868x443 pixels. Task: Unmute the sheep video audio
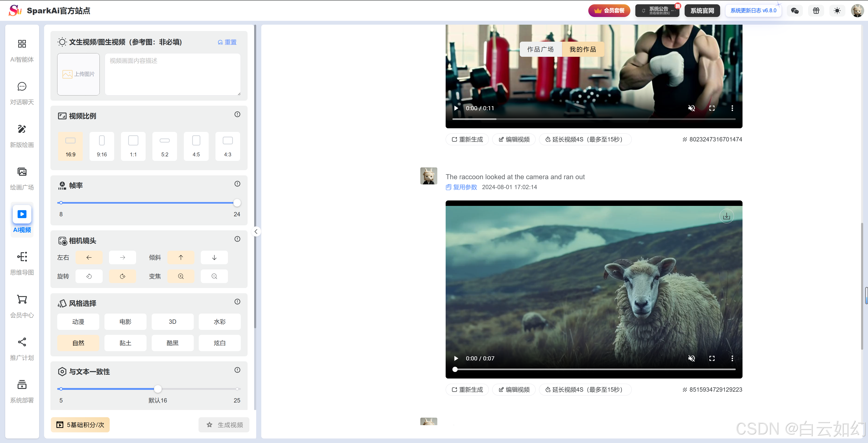tap(691, 358)
